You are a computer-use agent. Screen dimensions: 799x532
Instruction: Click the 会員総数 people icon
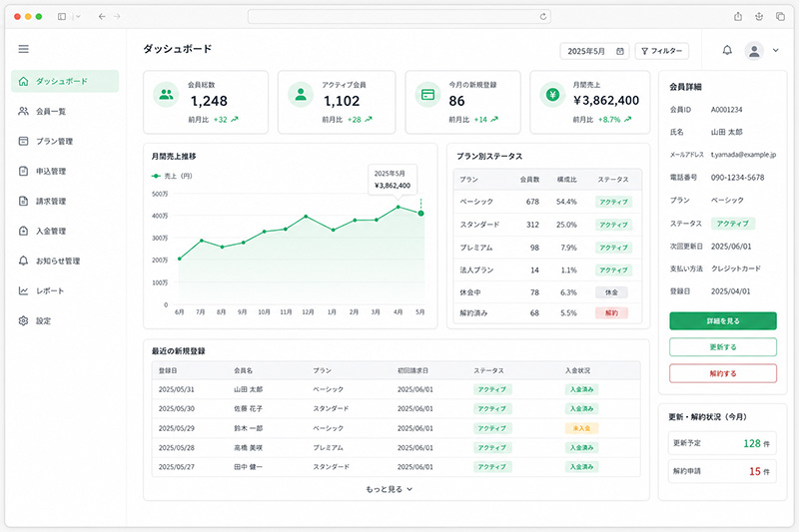pos(166,95)
